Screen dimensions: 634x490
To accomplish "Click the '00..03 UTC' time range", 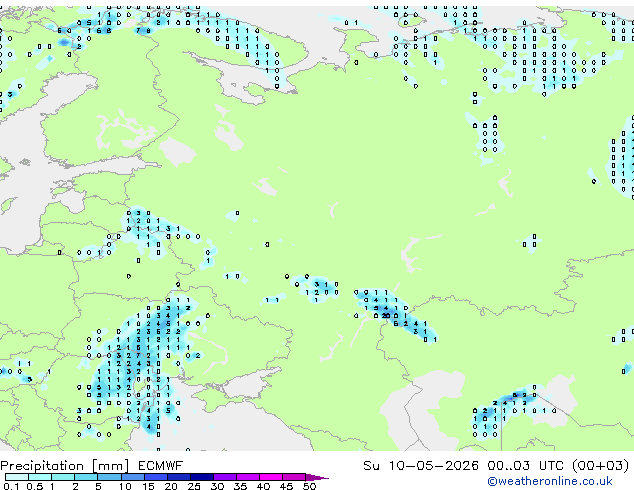I will [x=526, y=466].
